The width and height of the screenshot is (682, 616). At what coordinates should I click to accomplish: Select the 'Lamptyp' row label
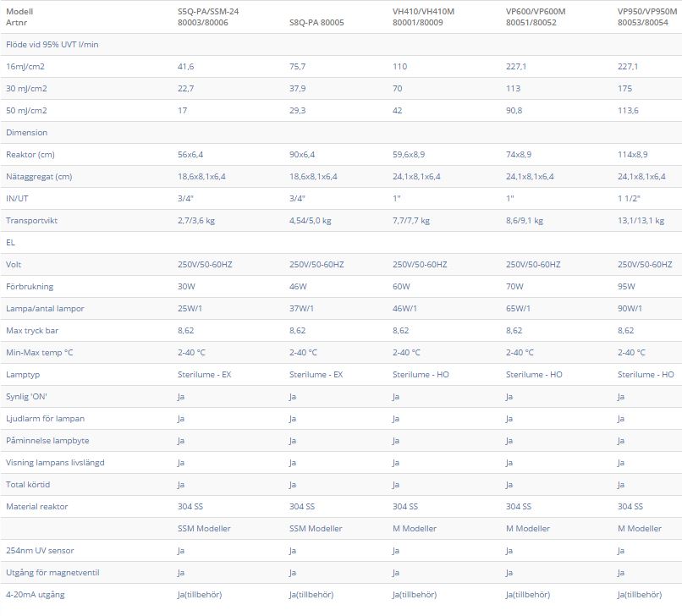(x=22, y=374)
